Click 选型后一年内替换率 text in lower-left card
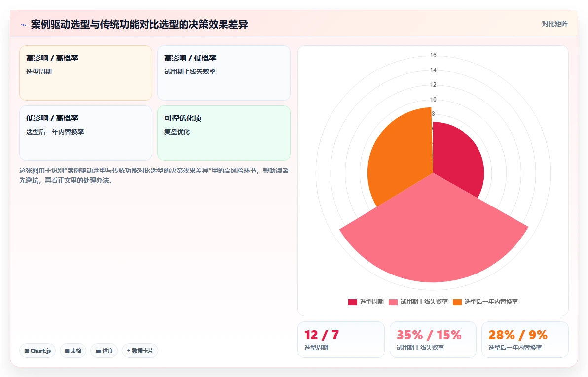The width and height of the screenshot is (588, 377). coord(55,132)
